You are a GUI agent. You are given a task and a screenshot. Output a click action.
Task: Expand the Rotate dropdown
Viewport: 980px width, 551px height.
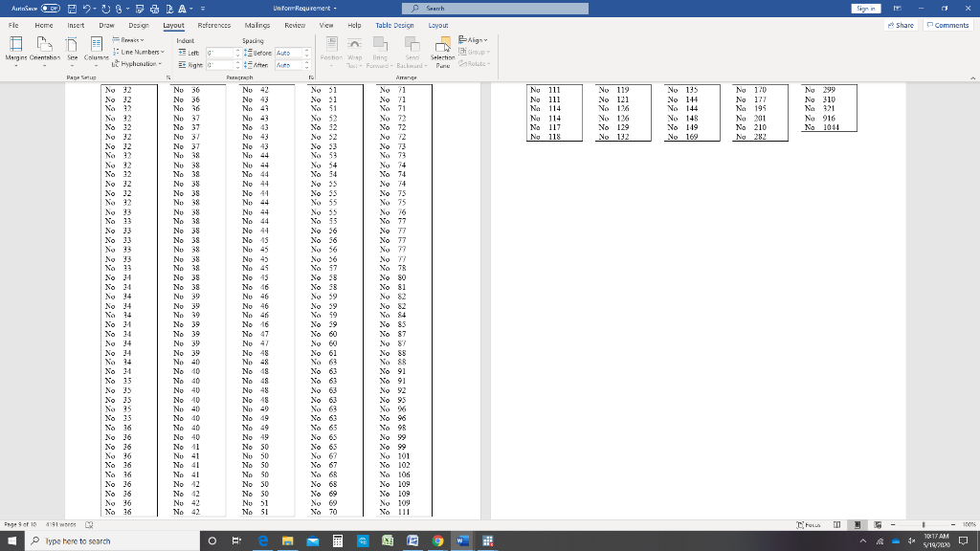475,64
